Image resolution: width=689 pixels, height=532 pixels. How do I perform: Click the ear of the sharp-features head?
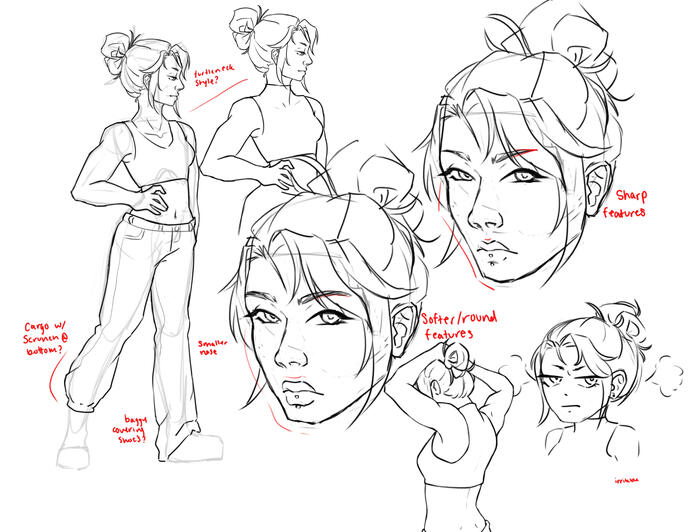point(600,187)
